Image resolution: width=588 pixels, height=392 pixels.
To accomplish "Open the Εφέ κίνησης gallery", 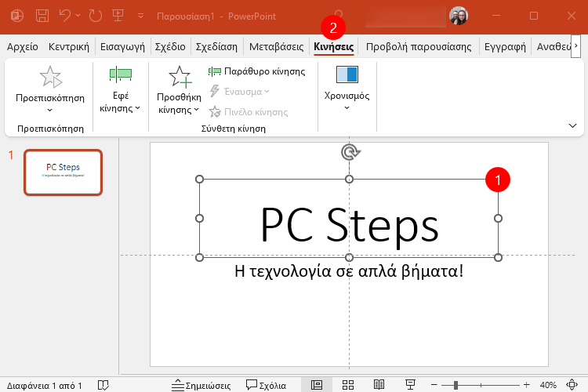I will [121, 90].
